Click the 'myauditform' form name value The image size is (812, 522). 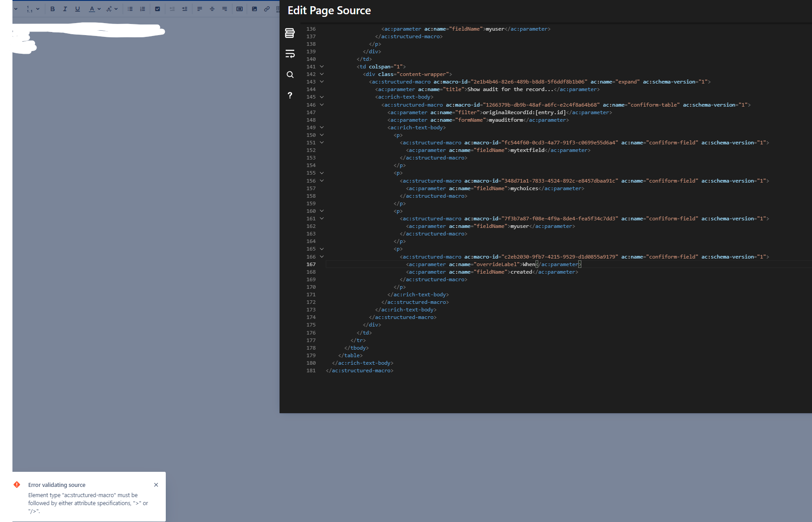(506, 120)
